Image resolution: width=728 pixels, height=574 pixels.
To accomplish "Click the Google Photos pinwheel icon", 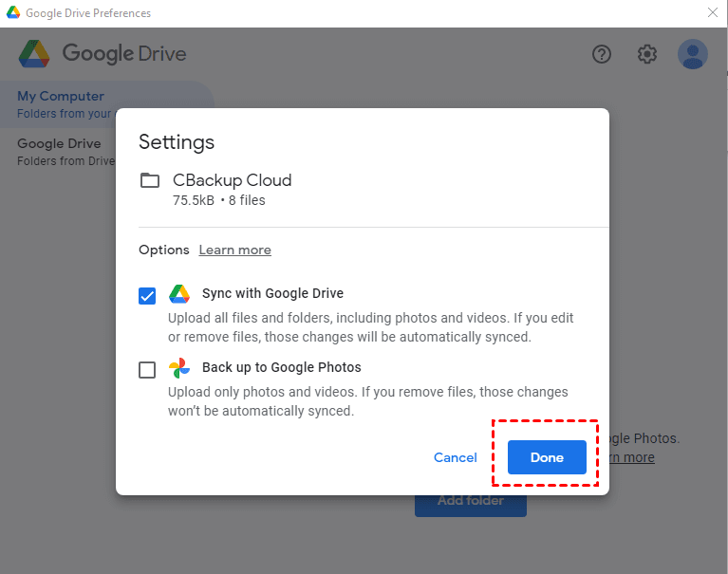I will [179, 368].
